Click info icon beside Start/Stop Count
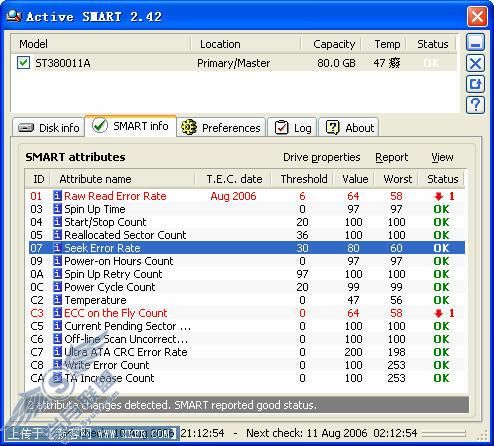The height and width of the screenshot is (446, 494). (57, 222)
